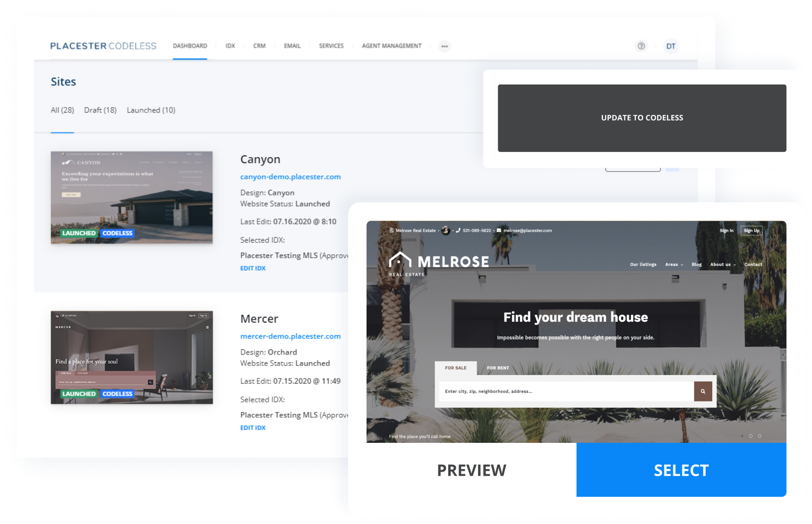This screenshot has width=812, height=524.
Task: Click the Melrose Real Estate name in top bar
Action: [415, 231]
